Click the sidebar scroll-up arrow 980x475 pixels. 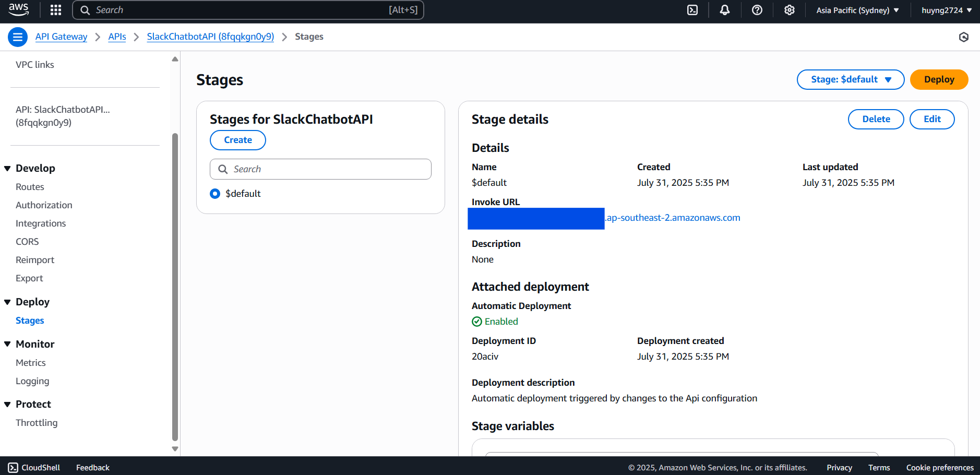click(175, 59)
